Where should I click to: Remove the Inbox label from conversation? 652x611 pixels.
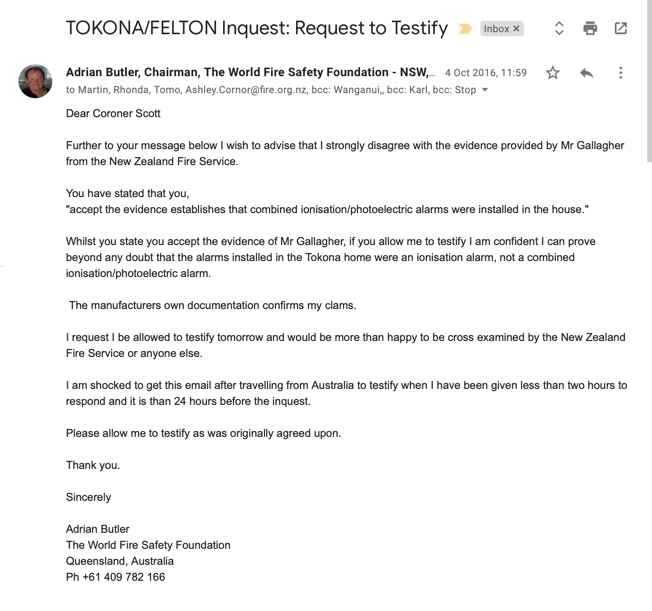pos(517,29)
